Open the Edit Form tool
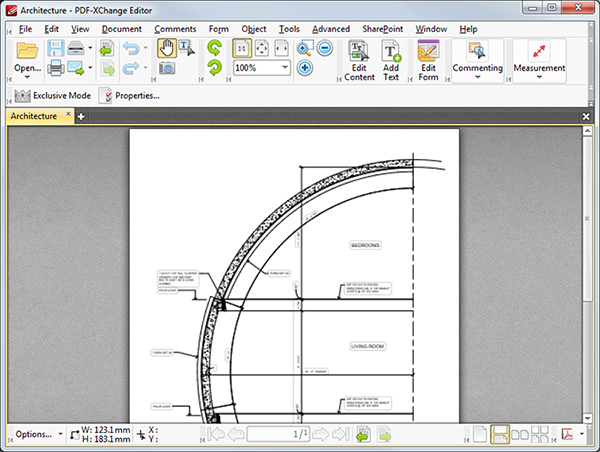The image size is (600, 452). [x=428, y=60]
